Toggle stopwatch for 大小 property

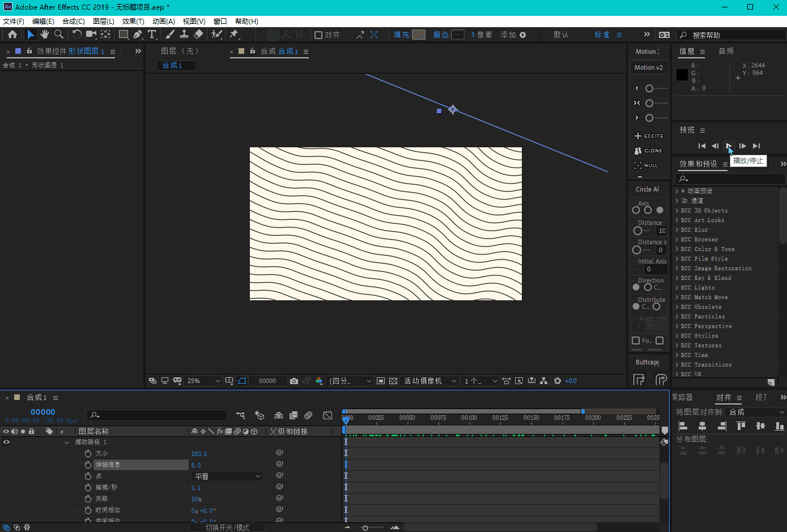[x=88, y=454]
